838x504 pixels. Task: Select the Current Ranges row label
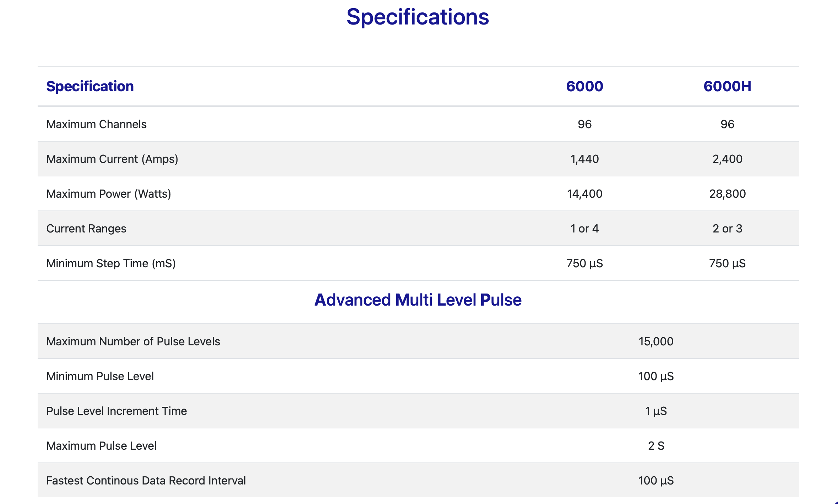coord(86,229)
